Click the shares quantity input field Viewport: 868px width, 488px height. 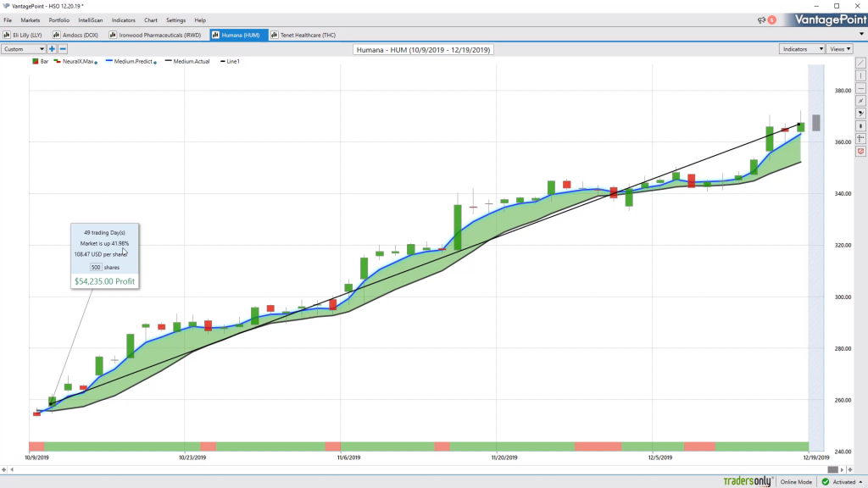click(96, 267)
